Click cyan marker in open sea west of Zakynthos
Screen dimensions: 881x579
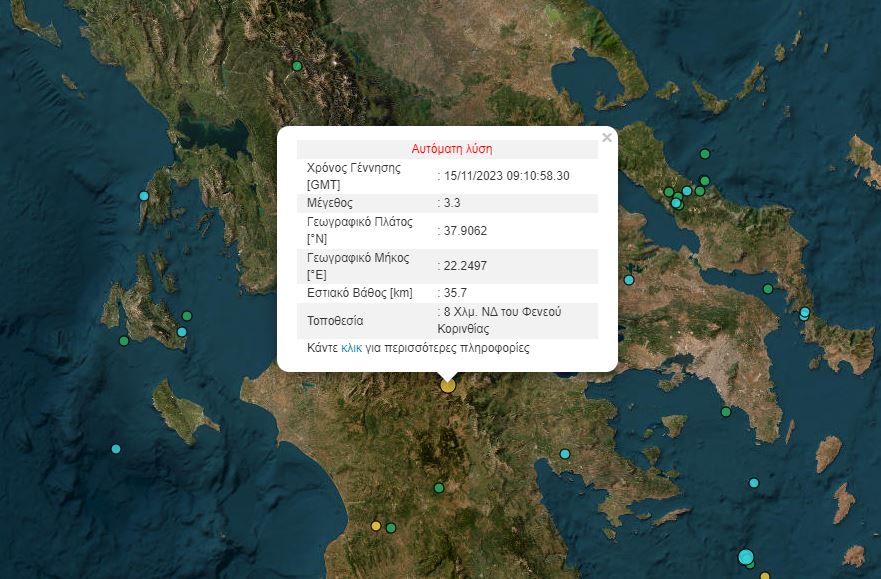(x=116, y=449)
